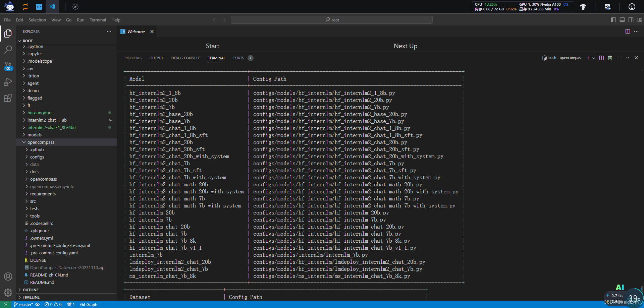Expand the internlm2-chat-1_8b-4bit folder
Screen dimensions: 644x308
click(x=67, y=127)
